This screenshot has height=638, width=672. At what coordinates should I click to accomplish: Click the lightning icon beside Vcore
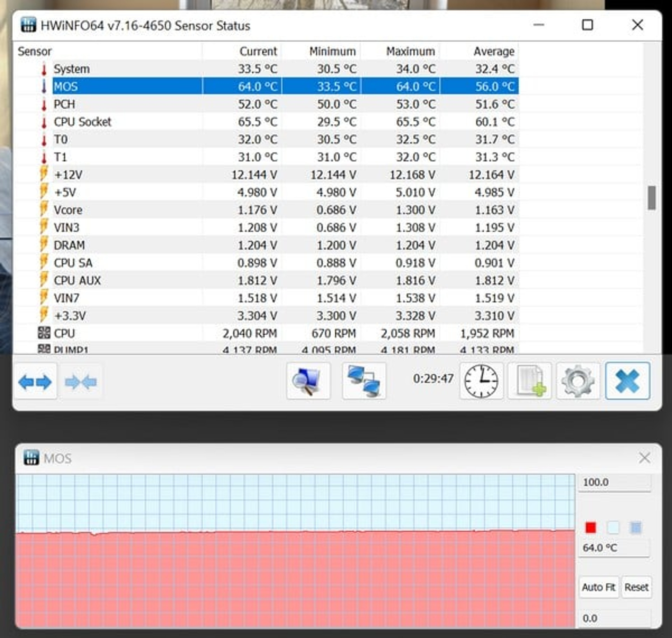click(44, 209)
